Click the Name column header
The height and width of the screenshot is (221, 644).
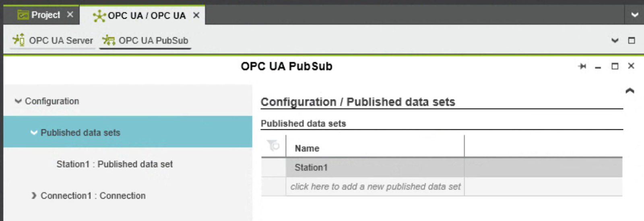pos(375,148)
